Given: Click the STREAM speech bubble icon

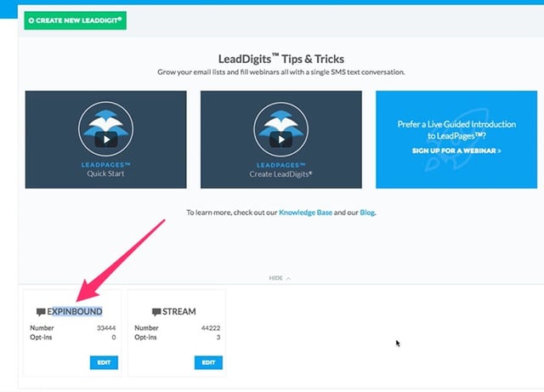Looking at the screenshot, I should [x=156, y=312].
